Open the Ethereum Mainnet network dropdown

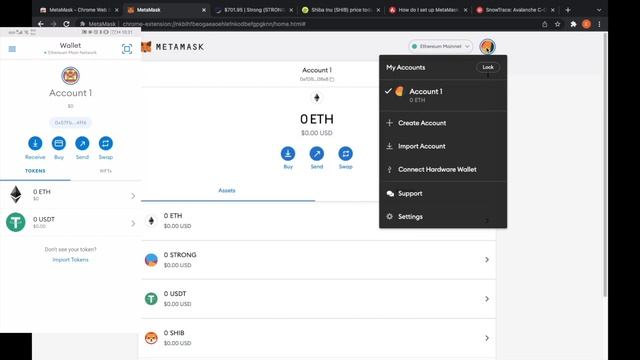coord(440,47)
